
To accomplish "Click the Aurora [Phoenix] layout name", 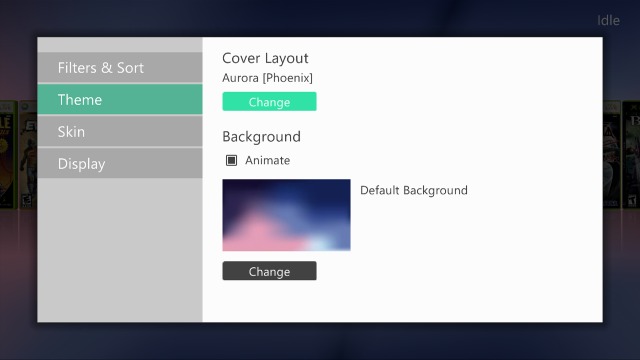I will tap(267, 78).
